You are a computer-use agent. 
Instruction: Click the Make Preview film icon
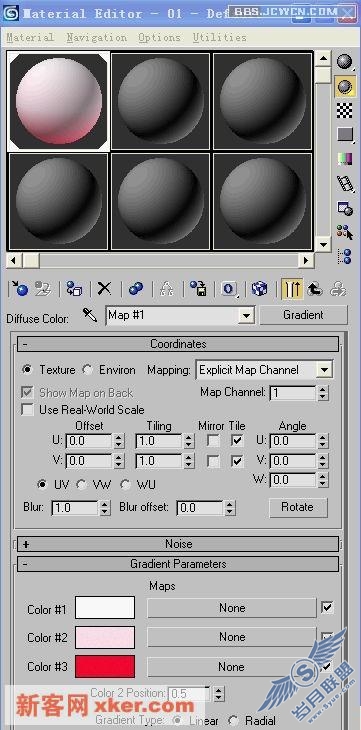(x=345, y=184)
